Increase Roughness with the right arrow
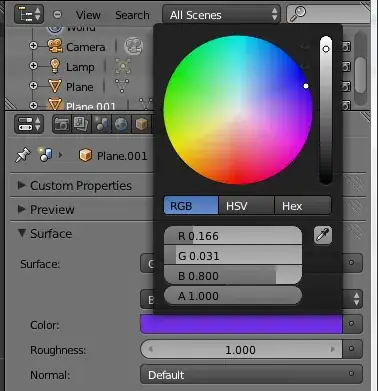Image resolution: width=378 pixels, height=391 pixels. coord(332,349)
